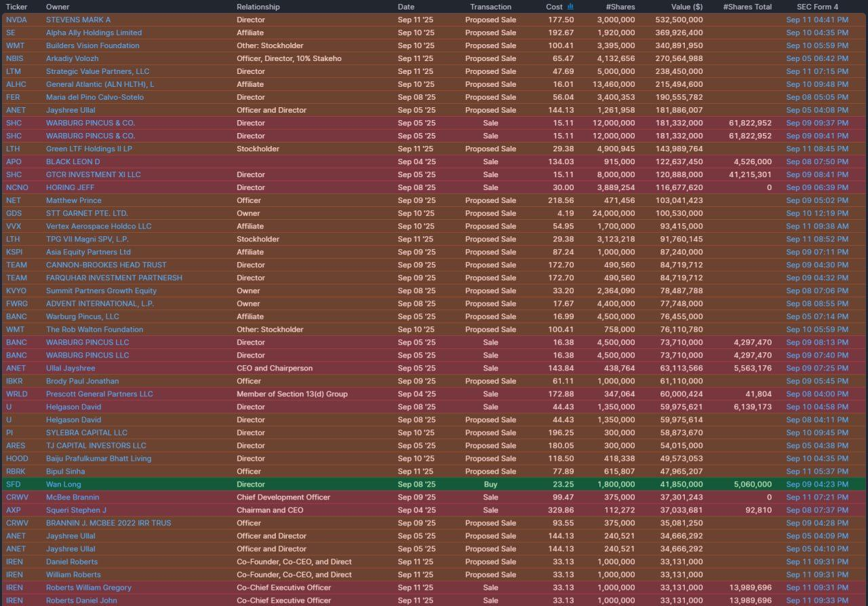This screenshot has width=868, height=606.
Task: Select the value 532,500,000 cell
Action: [x=679, y=20]
